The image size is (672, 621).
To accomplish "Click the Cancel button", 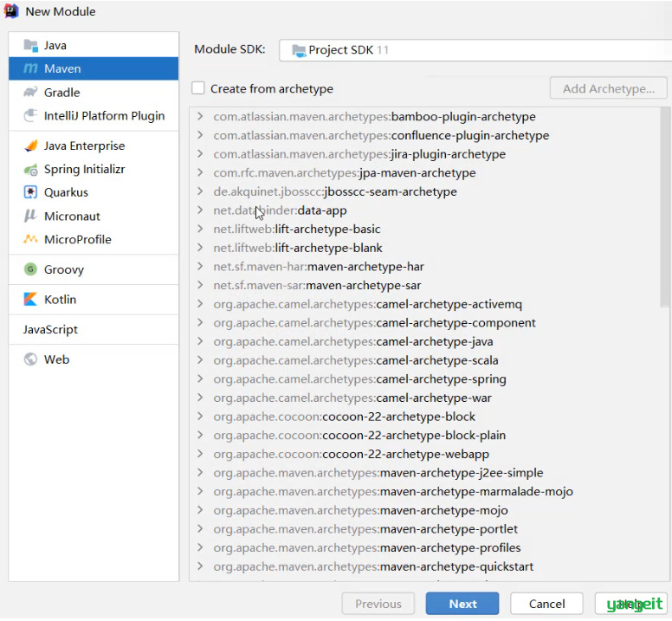I will click(546, 604).
